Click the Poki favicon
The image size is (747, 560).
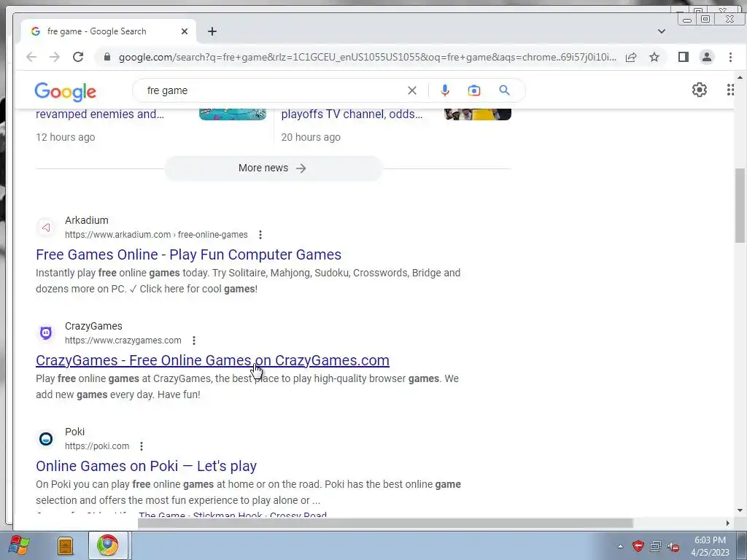pos(46,439)
